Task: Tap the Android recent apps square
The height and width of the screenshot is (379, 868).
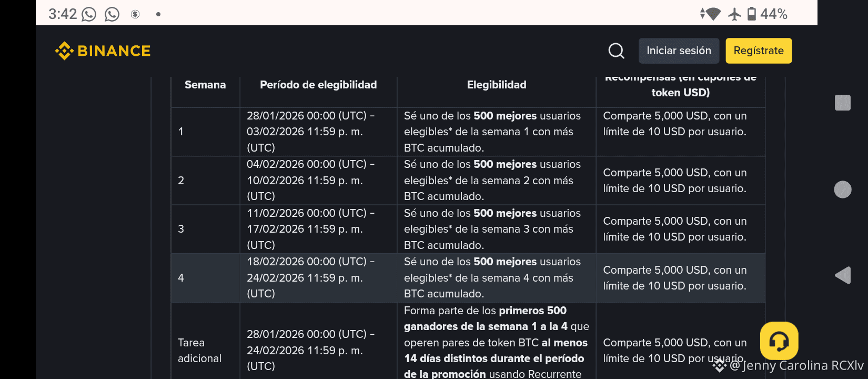Action: point(843,103)
